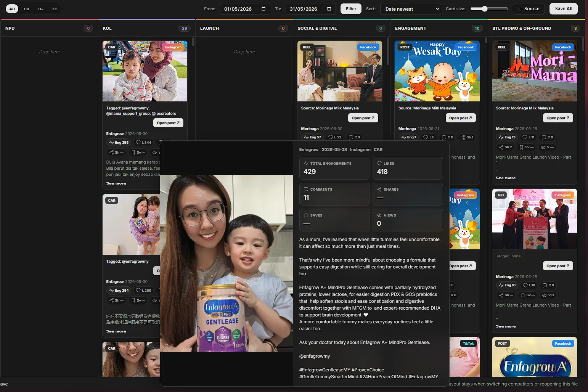The width and height of the screenshot is (588, 392).
Task: Switch to the IG platform tab
Action: (40, 9)
